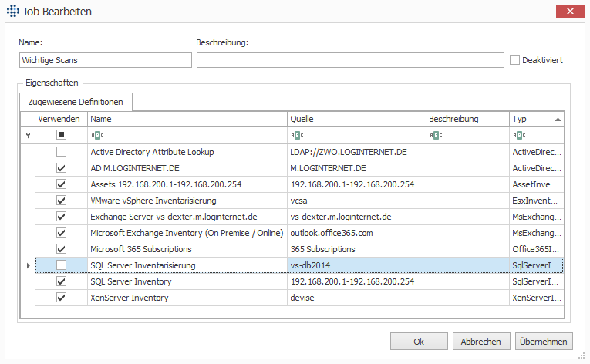Uncheck Microsoft Exchange Inventory checkbox
The width and height of the screenshot is (590, 364).
tap(61, 233)
